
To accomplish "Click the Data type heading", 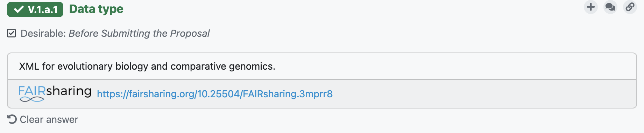I will (96, 9).
